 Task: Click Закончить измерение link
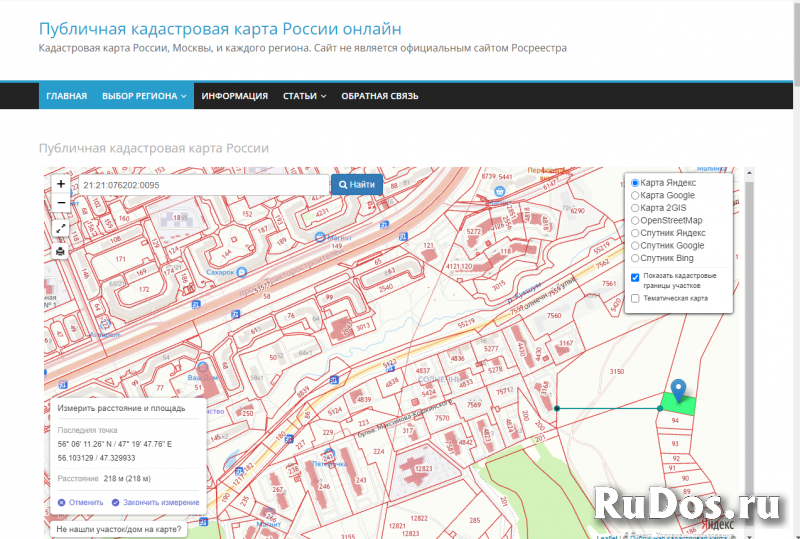(161, 503)
